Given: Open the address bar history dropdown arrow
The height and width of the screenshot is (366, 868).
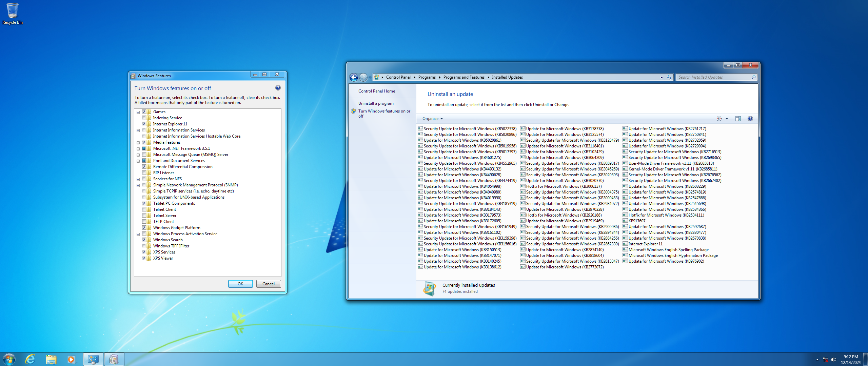Looking at the screenshot, I should point(662,77).
